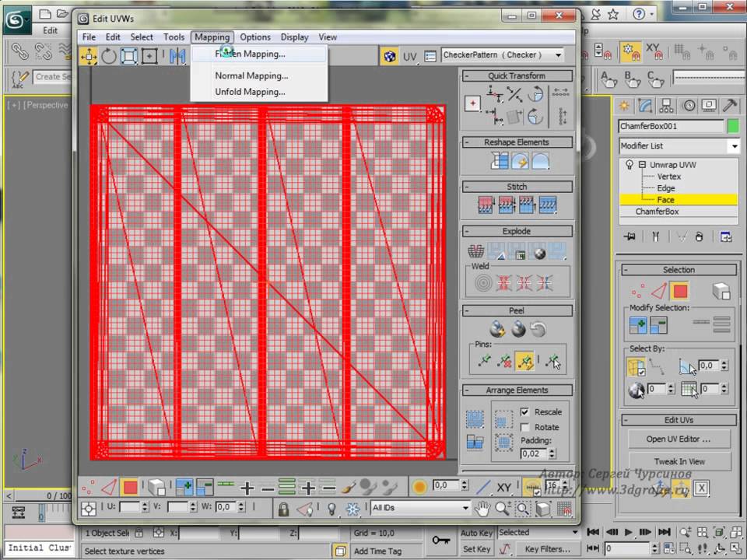Collapse the Quick Transform rollout
747x560 pixels.
point(517,75)
